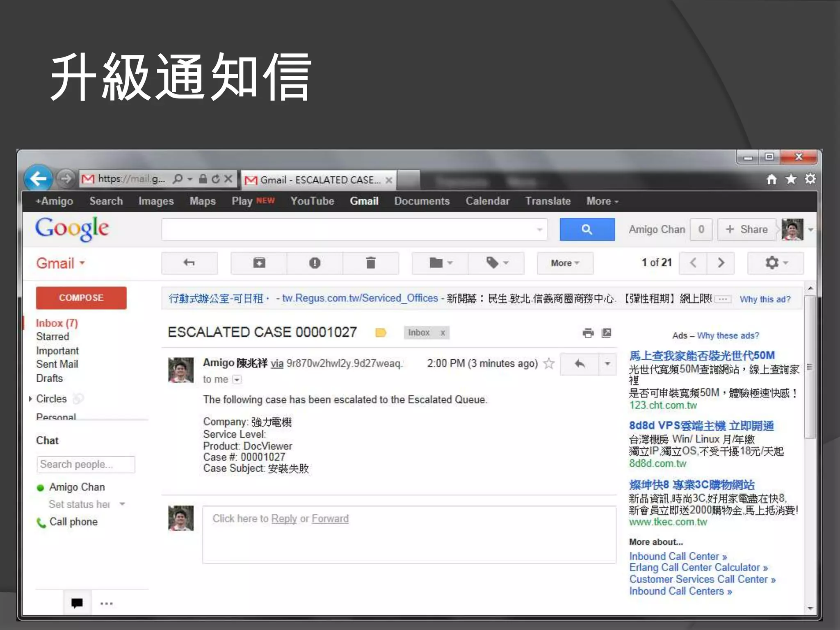Open message in new window icon
This screenshot has height=630, width=840.
[x=606, y=333]
